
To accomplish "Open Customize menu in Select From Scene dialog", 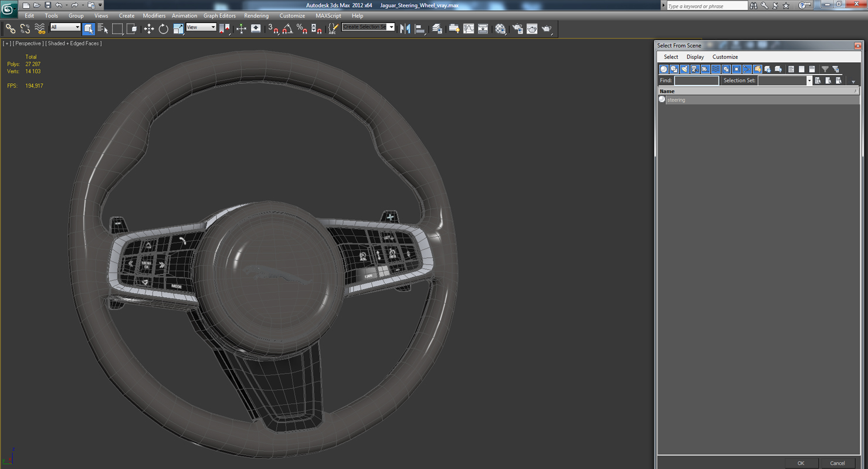I will pos(725,57).
